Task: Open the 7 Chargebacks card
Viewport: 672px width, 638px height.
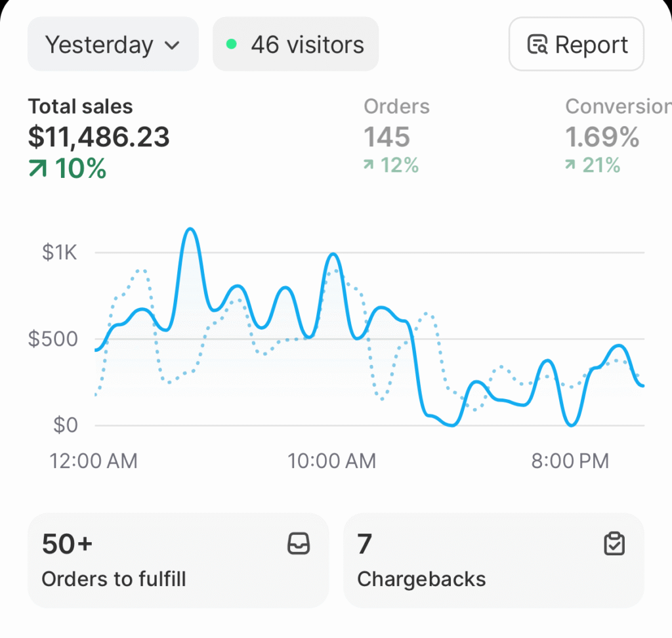Action: tap(493, 560)
